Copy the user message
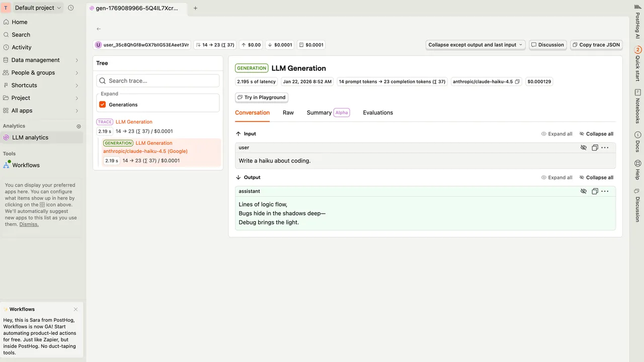This screenshot has height=362, width=644. click(595, 148)
